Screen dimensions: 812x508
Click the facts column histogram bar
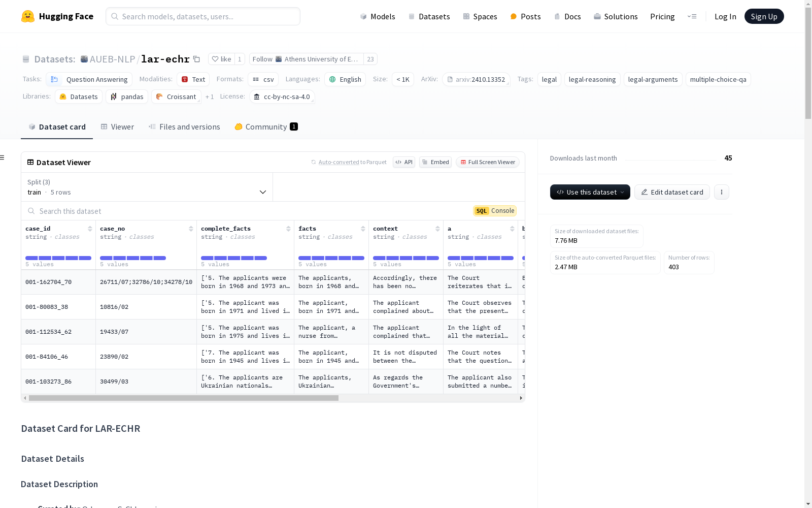coord(331,258)
